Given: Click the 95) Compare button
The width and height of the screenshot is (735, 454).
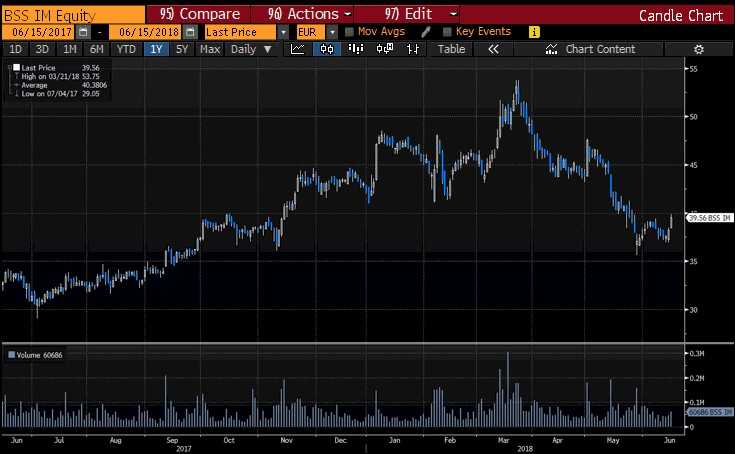Looking at the screenshot, I should 199,15.
